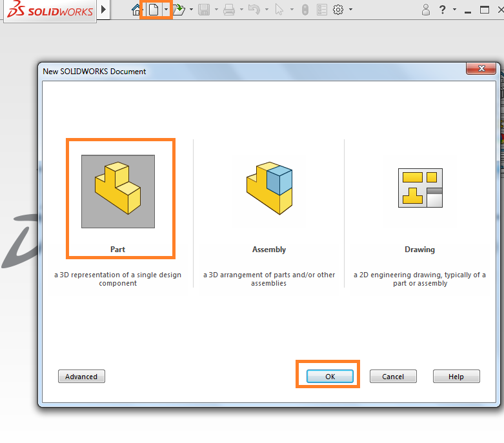Open the New document dropdown arrow
The image size is (504, 443).
click(166, 10)
